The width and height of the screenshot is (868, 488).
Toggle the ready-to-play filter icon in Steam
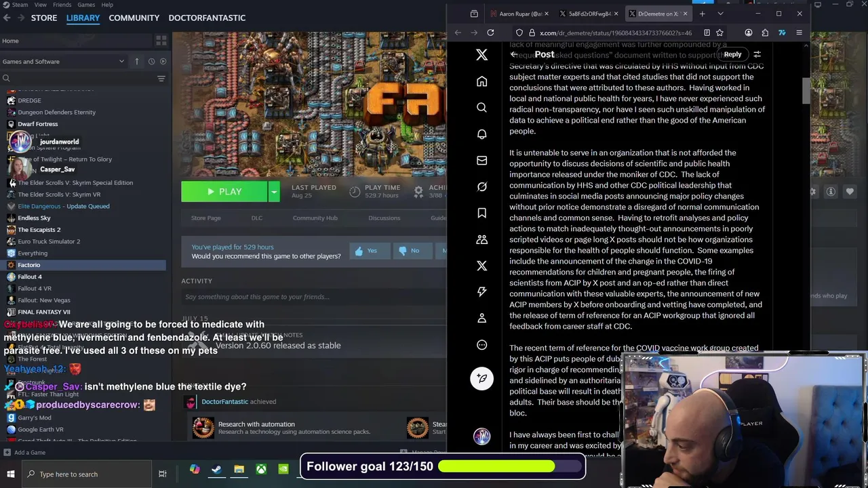pos(163,61)
